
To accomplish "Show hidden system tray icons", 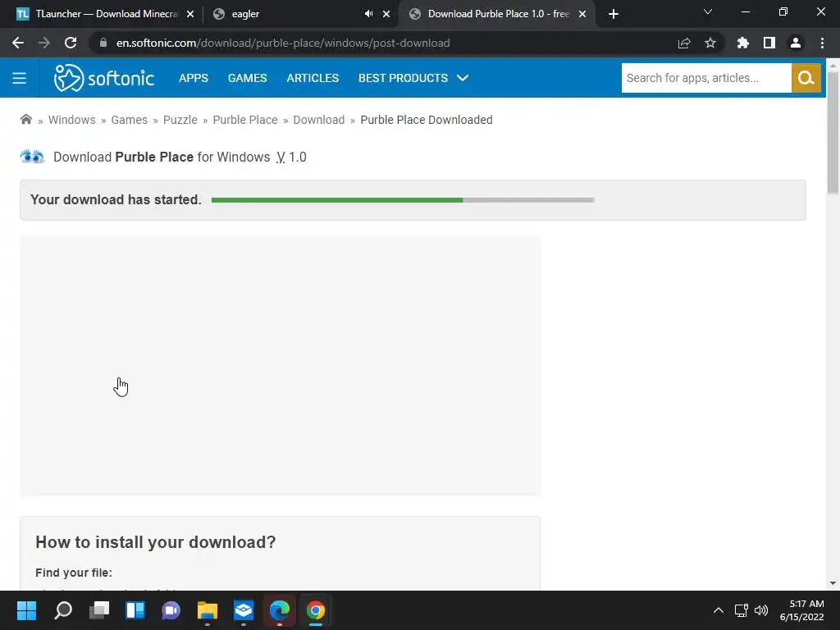I will (719, 610).
